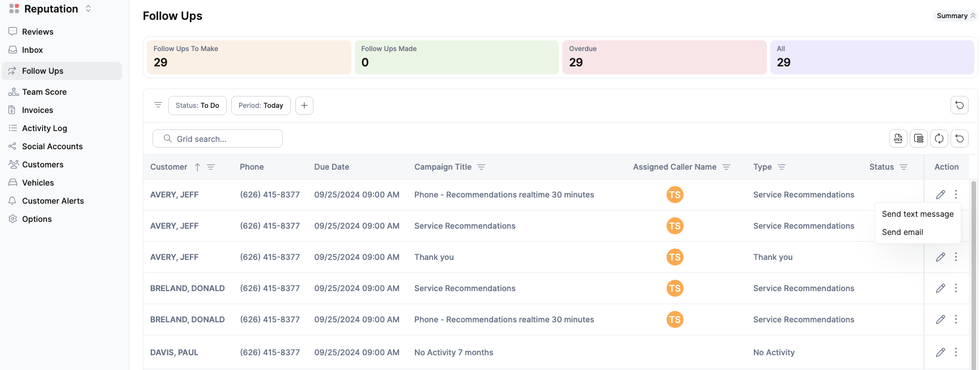Viewport: 980px width, 370px height.
Task: Click the Customers icon in sidebar
Action: coord(13,165)
